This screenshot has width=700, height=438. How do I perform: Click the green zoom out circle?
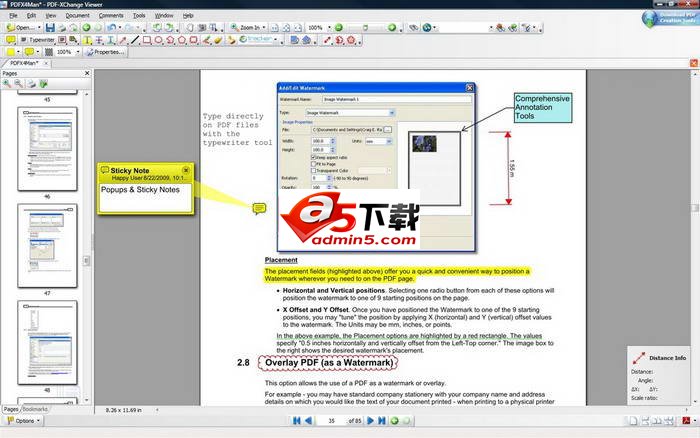pyautogui.click(x=339, y=28)
